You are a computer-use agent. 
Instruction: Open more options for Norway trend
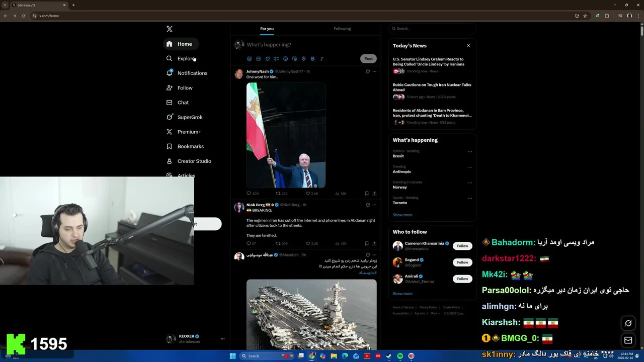click(x=470, y=183)
